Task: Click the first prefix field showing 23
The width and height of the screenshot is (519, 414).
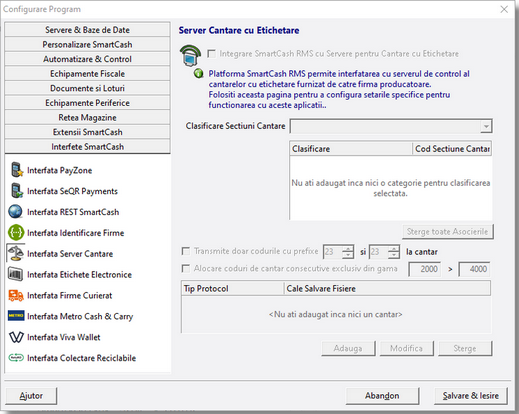Action: (x=333, y=252)
